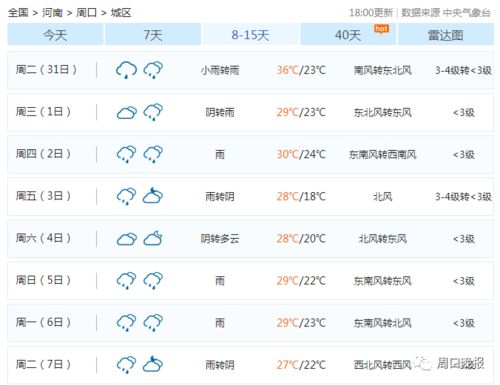This screenshot has width=500, height=385.
Task: Click the 西北风转西风 wind direction
Action: [x=383, y=365]
